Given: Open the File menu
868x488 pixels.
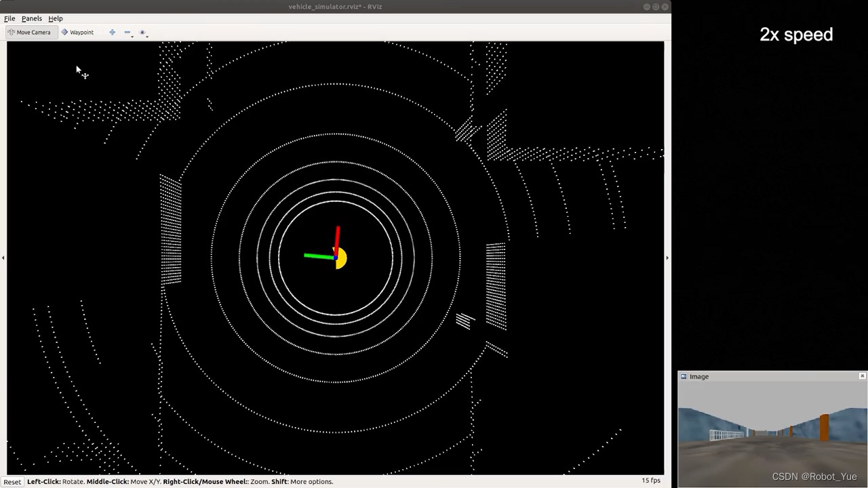Looking at the screenshot, I should [9, 18].
